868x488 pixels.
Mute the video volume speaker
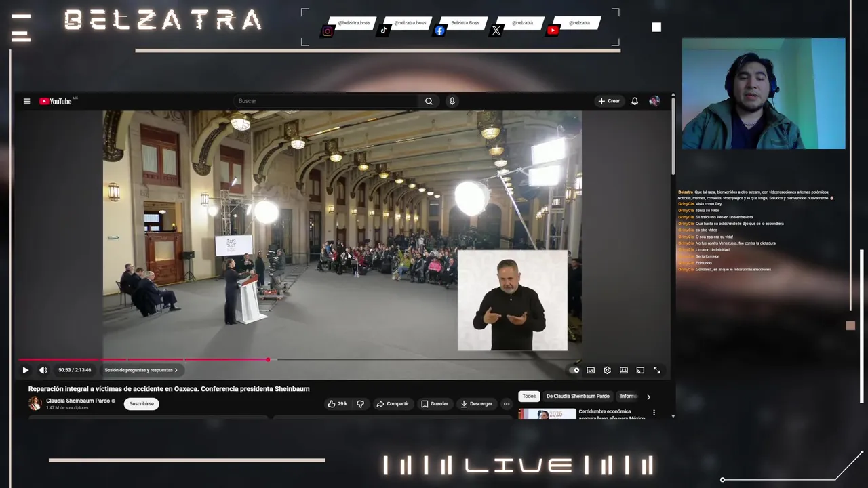(x=43, y=370)
